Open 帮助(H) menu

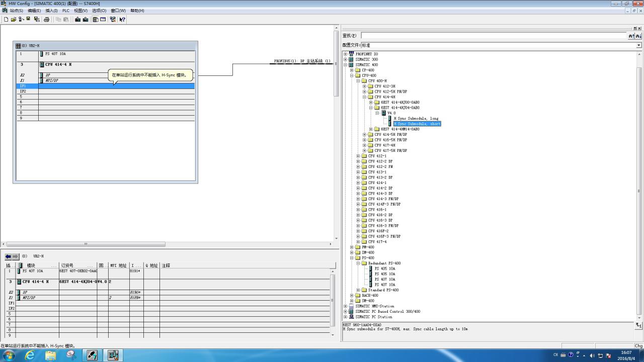point(137,11)
